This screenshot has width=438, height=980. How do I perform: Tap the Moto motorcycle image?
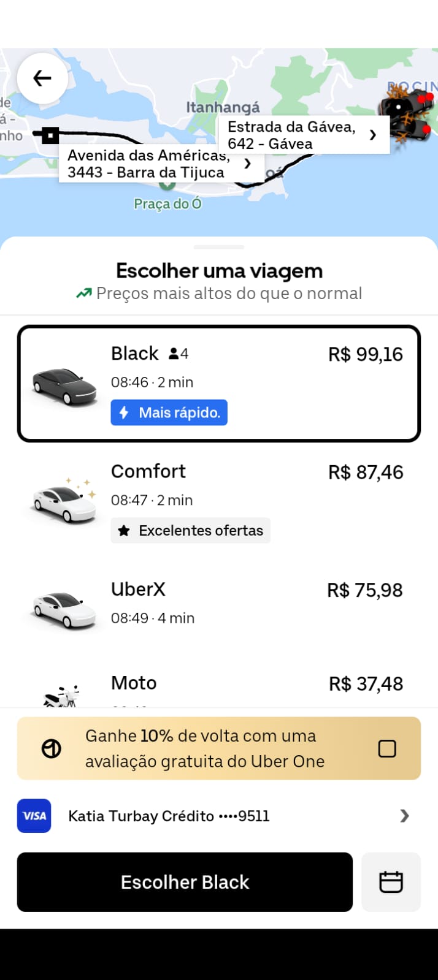61,696
